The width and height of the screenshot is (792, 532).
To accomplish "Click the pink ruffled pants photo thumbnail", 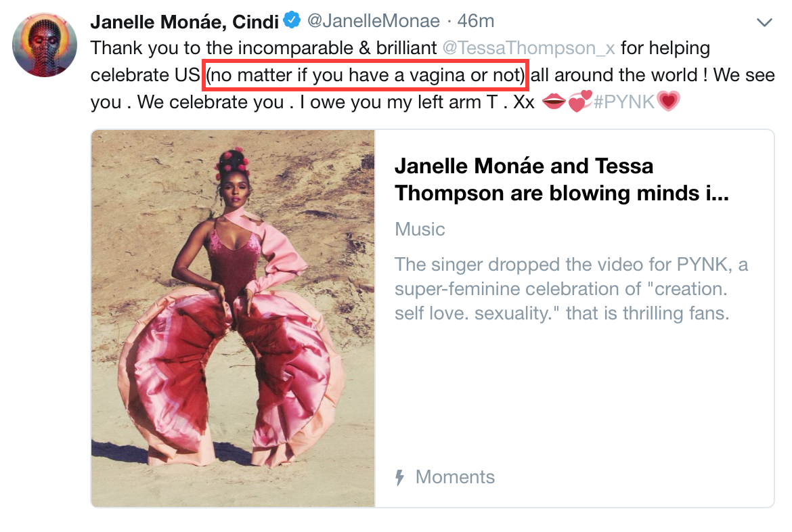I will (x=233, y=318).
